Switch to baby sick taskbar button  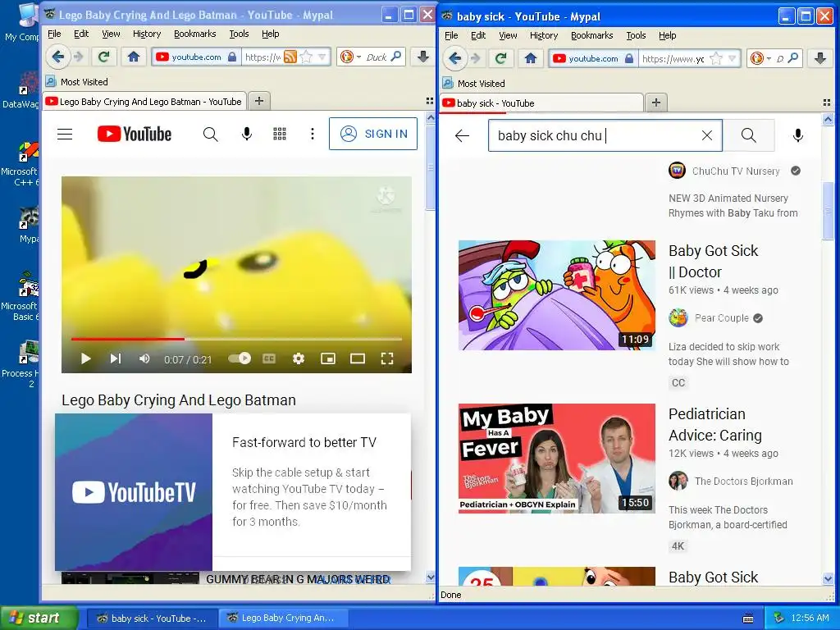point(152,619)
